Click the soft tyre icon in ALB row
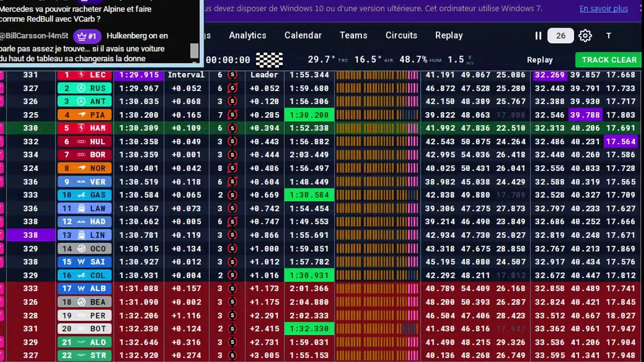 tap(232, 289)
